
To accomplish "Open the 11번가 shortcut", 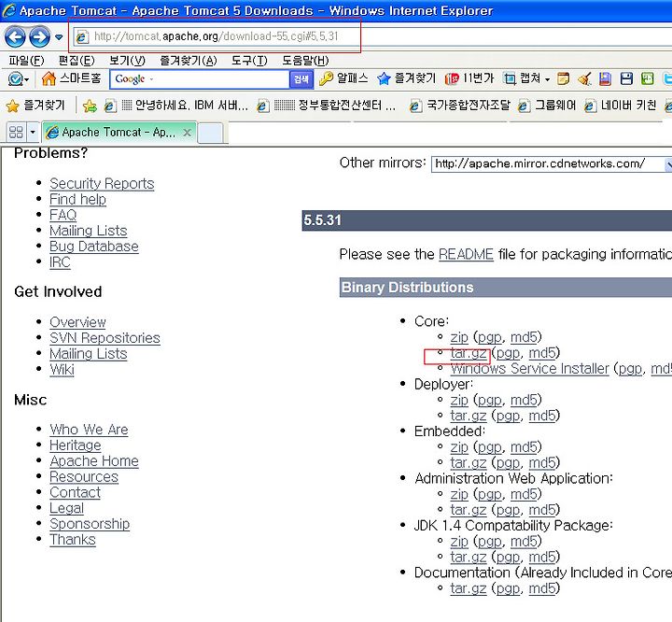I will pyautogui.click(x=469, y=78).
